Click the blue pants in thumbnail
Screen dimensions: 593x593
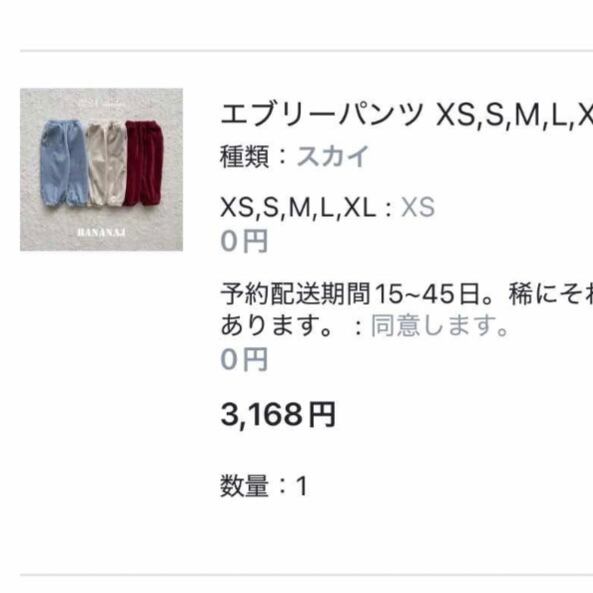tap(62, 163)
